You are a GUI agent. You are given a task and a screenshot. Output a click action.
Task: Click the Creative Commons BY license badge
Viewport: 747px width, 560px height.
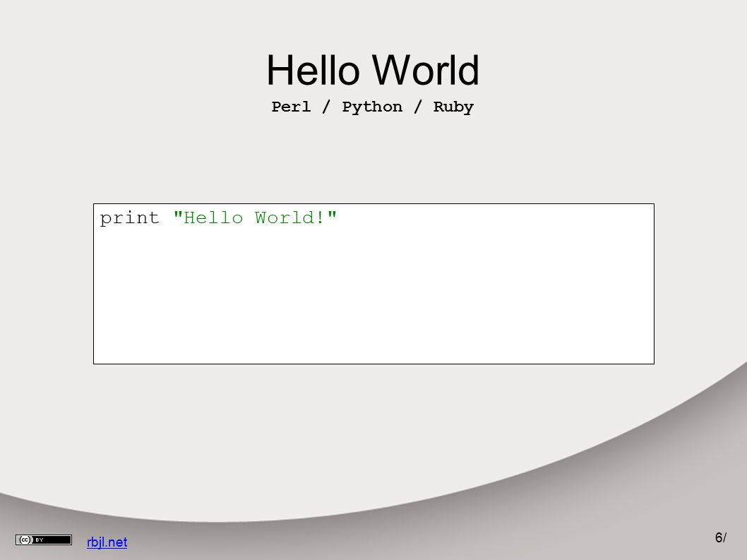tap(43, 540)
